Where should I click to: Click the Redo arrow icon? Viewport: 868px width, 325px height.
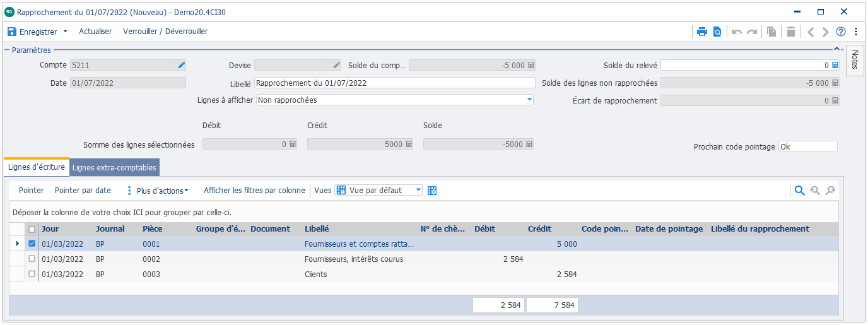coord(751,32)
